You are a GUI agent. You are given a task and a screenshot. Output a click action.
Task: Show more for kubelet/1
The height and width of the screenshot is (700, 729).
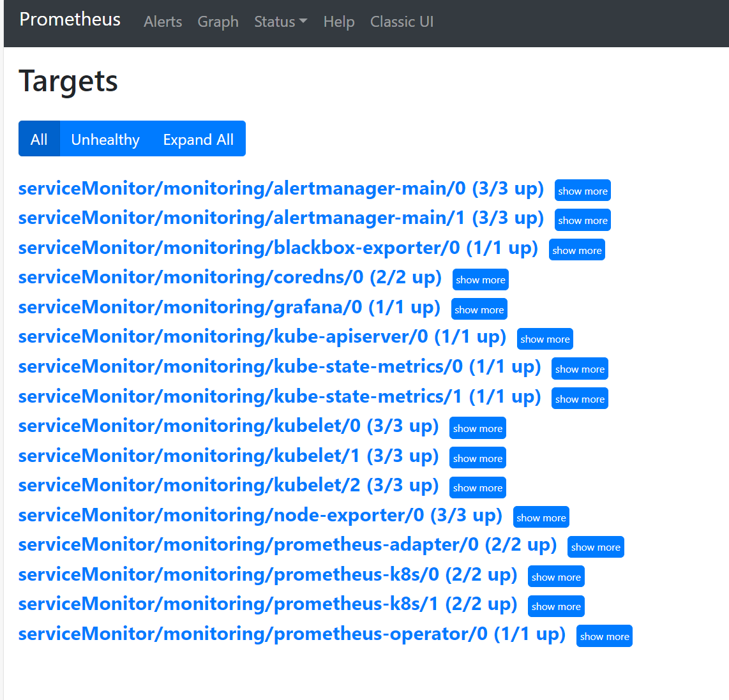477,458
